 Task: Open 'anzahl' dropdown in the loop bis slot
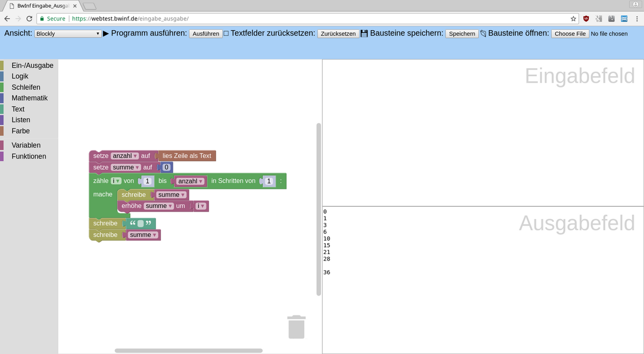pos(191,182)
